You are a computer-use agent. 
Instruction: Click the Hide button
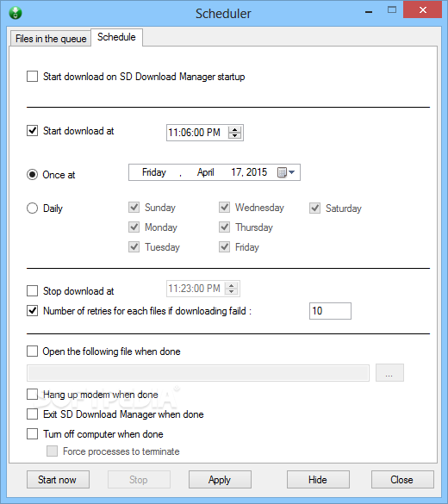(x=318, y=480)
